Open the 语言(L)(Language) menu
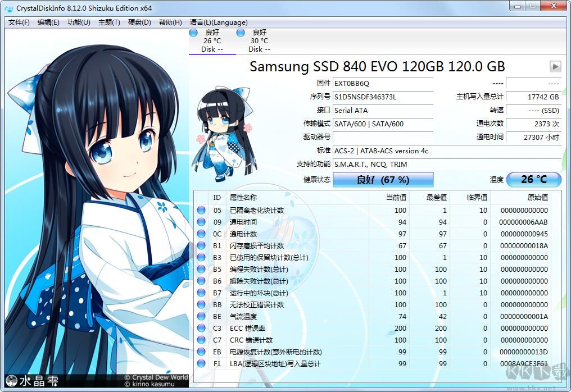571x392 pixels. (219, 22)
